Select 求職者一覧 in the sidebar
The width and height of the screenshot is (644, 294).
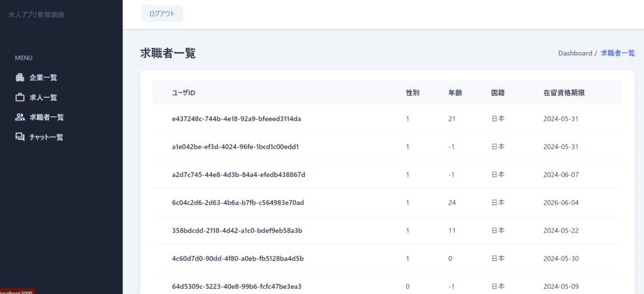pos(47,117)
